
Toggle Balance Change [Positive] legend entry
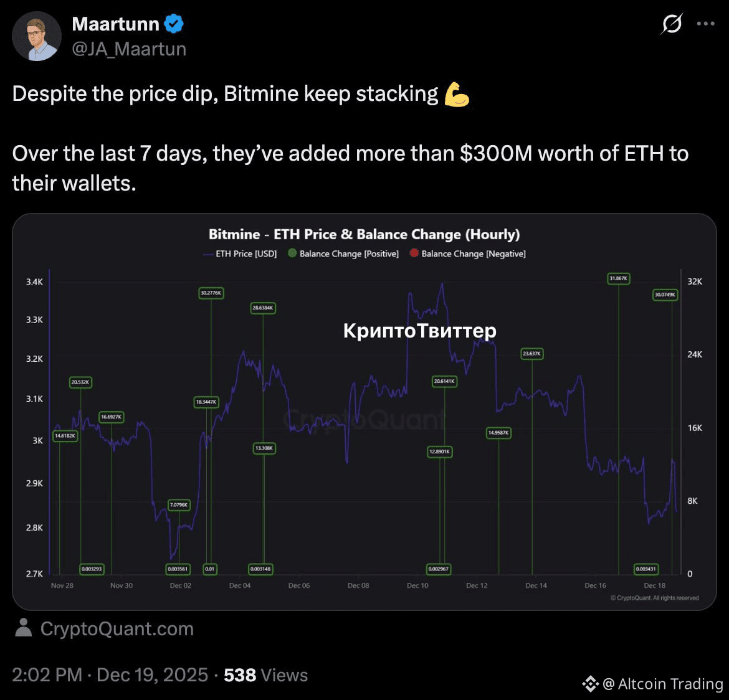coord(343,254)
